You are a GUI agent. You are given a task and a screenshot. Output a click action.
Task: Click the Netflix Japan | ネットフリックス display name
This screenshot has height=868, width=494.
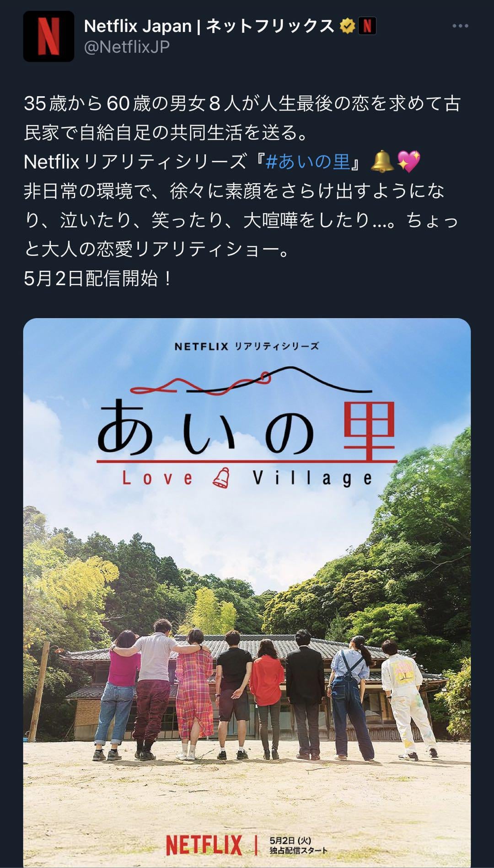(209, 27)
